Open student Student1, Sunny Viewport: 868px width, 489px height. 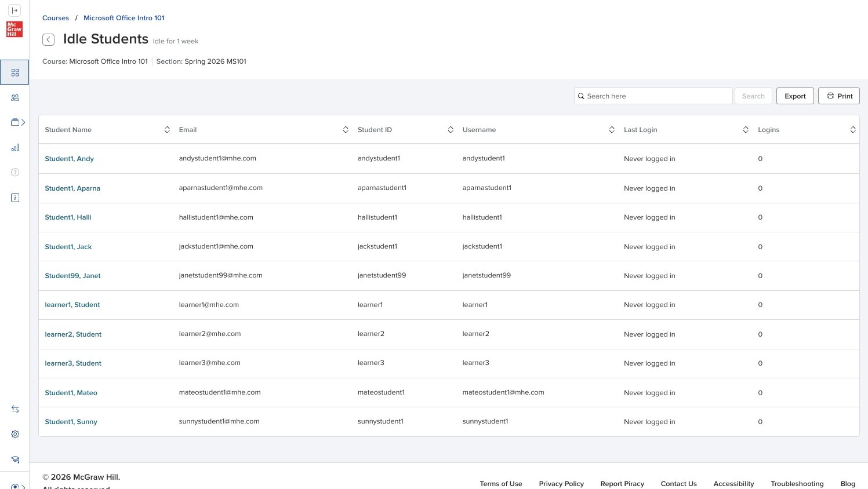[x=71, y=422]
